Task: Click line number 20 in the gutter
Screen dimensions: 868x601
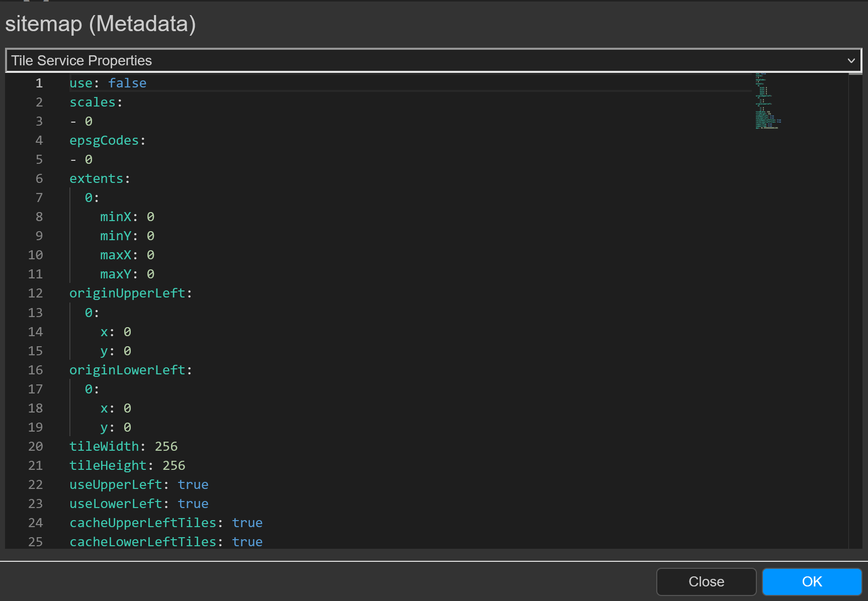Action: 35,446
